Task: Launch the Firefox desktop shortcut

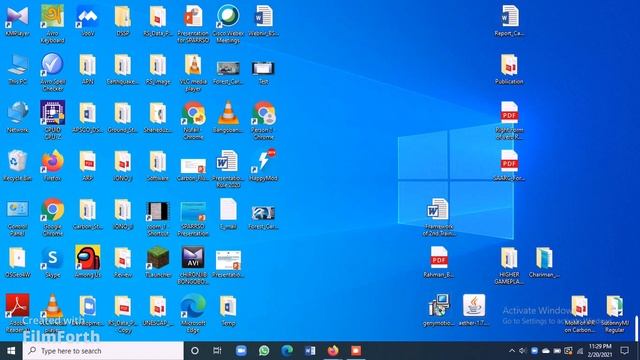Action: point(53,165)
